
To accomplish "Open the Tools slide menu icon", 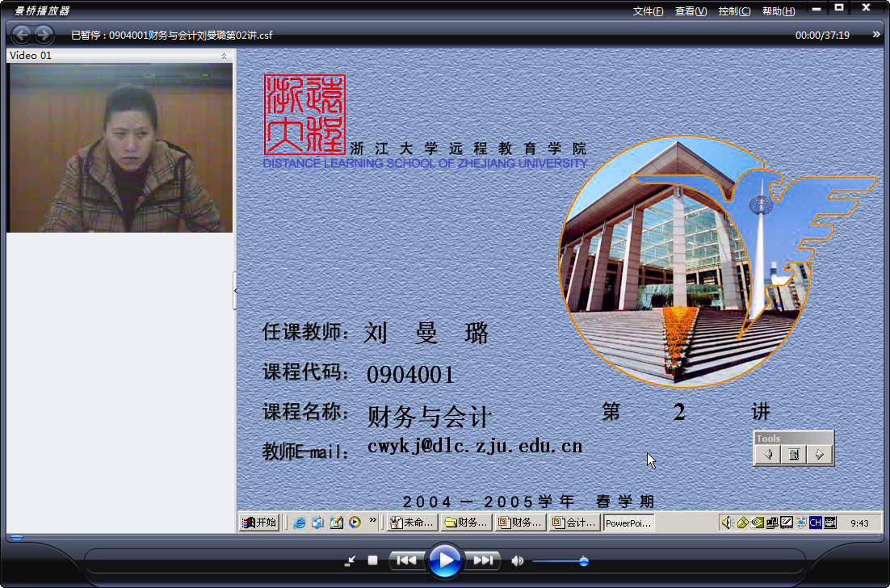I will point(794,454).
